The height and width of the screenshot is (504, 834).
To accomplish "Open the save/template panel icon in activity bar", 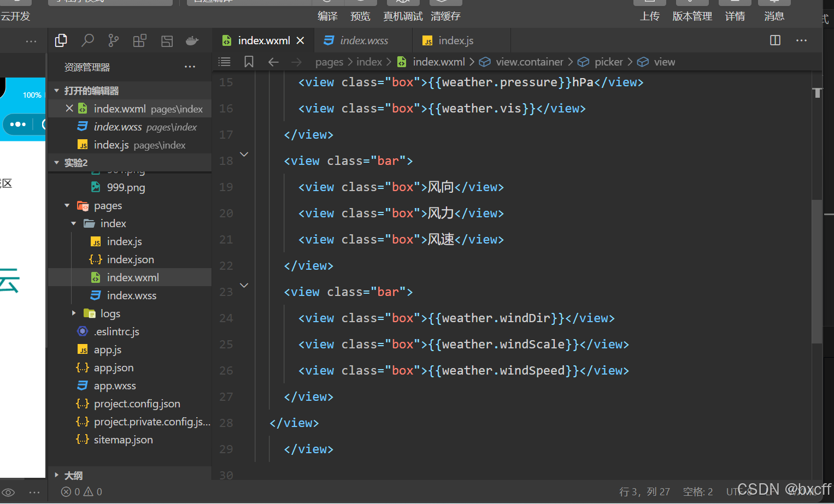I will pos(167,41).
